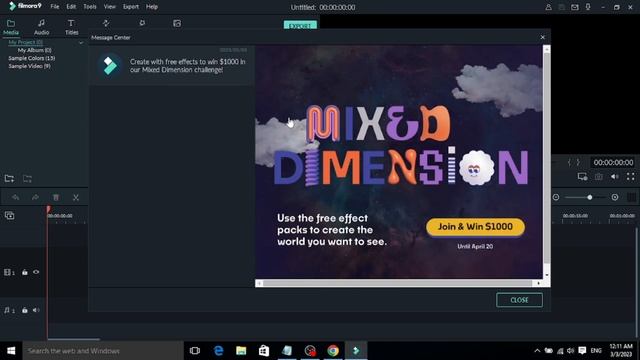Viewport: 640px width, 360px height.
Task: Click the zoom in plus icon
Action: [x=615, y=197]
